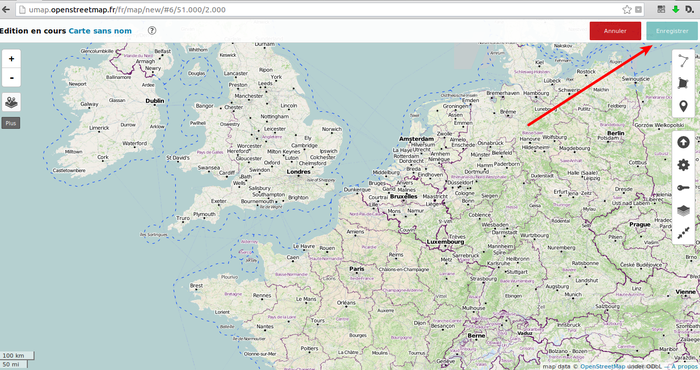This screenshot has height=370, width=700.
Task: Open the import data upload icon
Action: pyautogui.click(x=683, y=142)
